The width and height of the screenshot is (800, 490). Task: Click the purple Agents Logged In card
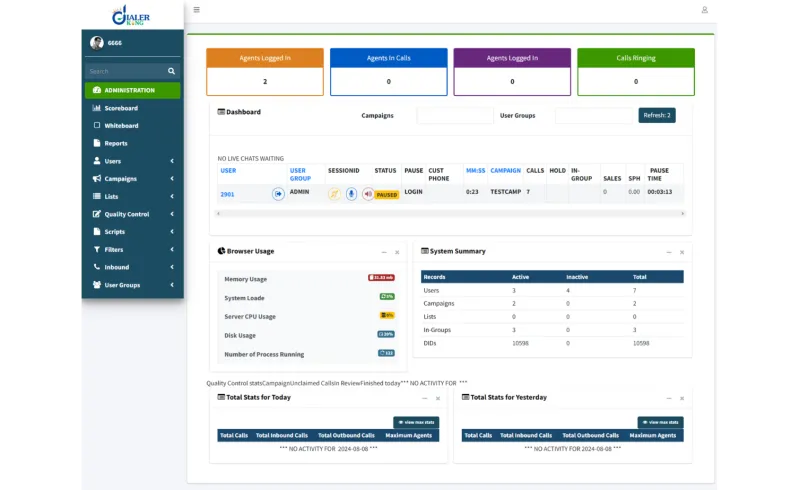[512, 72]
